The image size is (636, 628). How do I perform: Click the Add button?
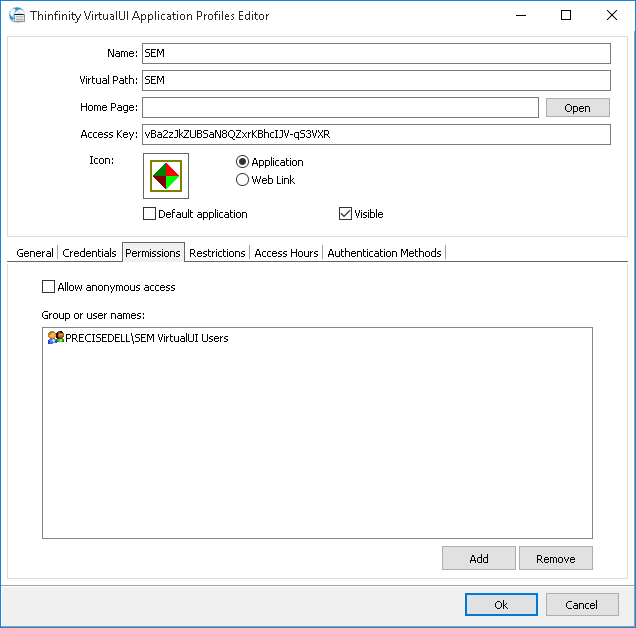479,559
